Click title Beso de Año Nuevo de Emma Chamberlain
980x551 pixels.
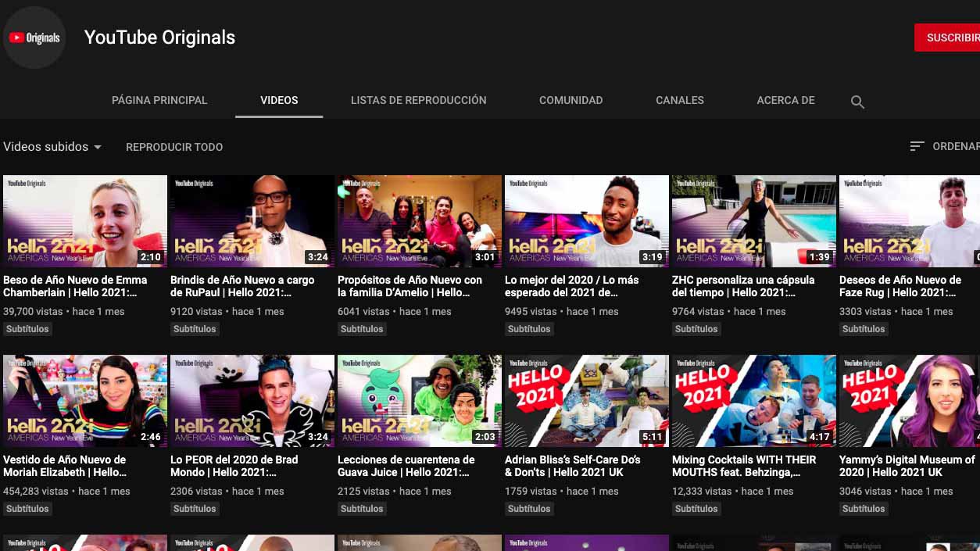coord(75,286)
